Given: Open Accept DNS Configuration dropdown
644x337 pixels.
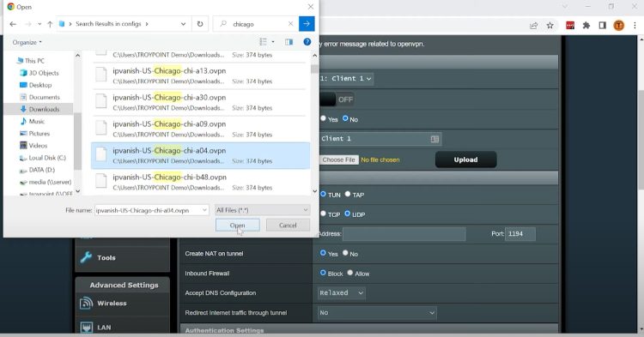Looking at the screenshot, I should [342, 292].
